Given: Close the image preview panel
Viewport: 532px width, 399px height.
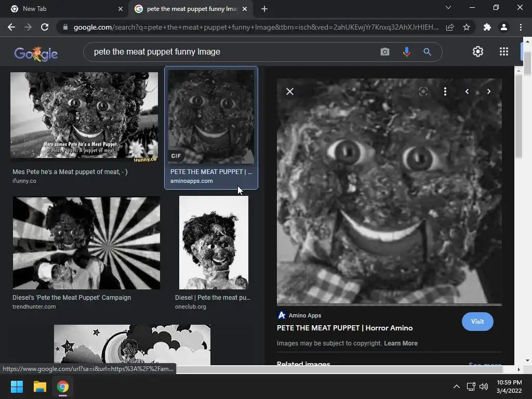Looking at the screenshot, I should (x=290, y=91).
